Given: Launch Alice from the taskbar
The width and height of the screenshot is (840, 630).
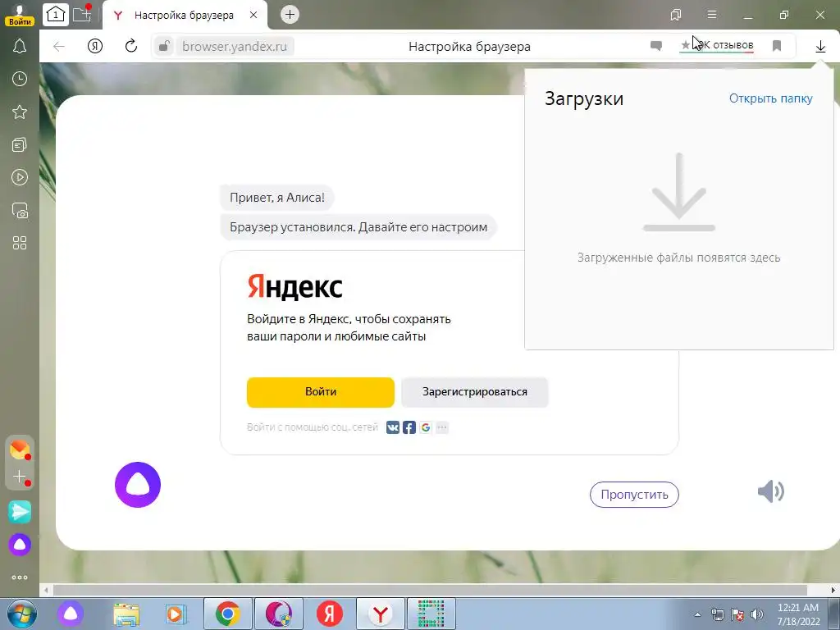Looking at the screenshot, I should click(x=71, y=614).
